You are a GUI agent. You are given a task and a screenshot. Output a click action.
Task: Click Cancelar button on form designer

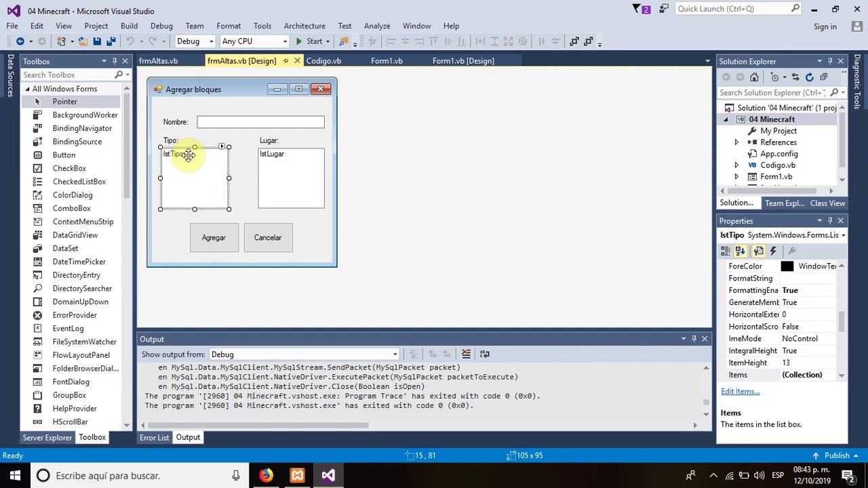click(268, 238)
